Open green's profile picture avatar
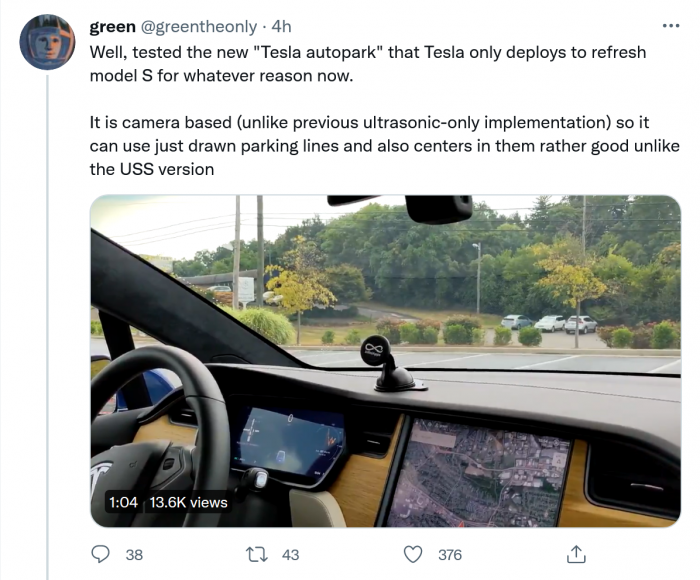Screen dimensions: 700x580 47,42
